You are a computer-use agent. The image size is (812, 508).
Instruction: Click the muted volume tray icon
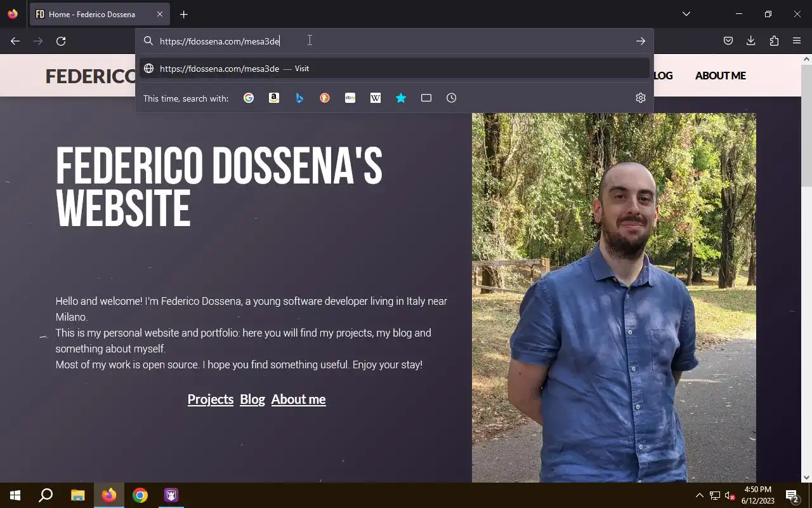point(730,495)
